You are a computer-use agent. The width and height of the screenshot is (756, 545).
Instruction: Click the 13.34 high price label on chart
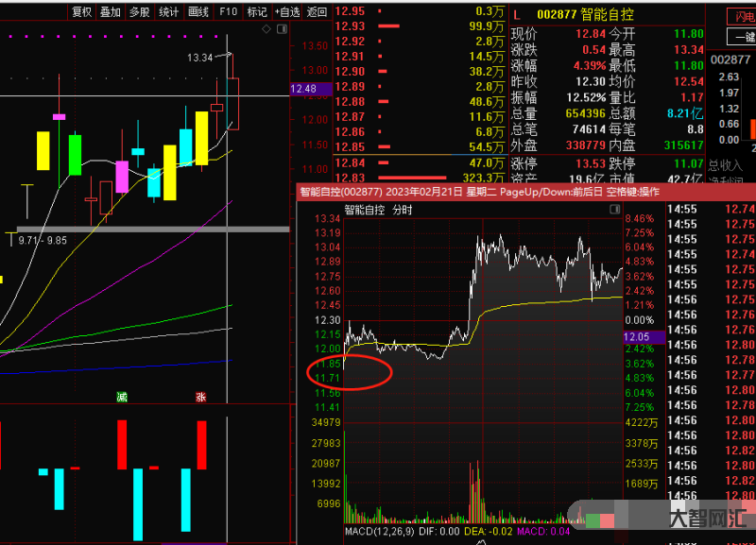[199, 58]
